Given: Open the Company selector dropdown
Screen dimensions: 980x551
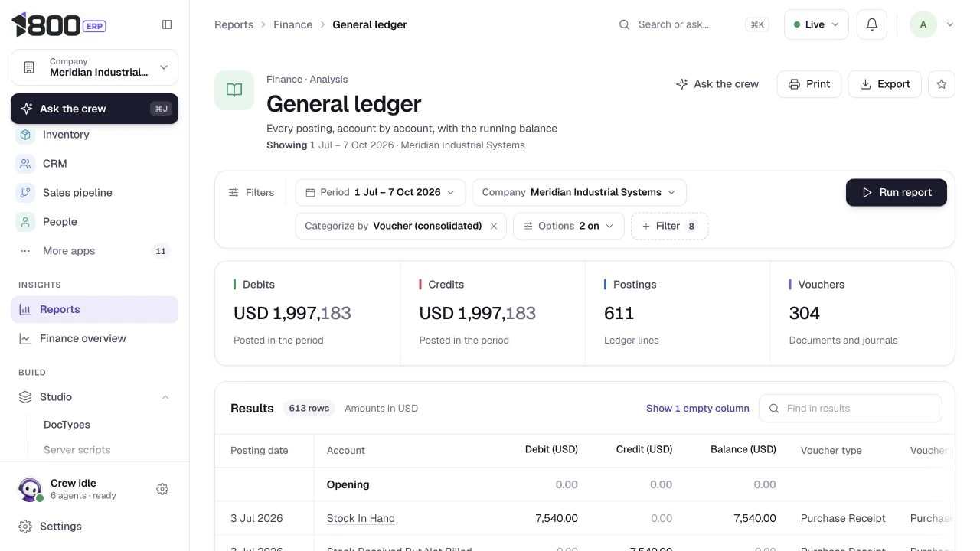Looking at the screenshot, I should (x=94, y=67).
